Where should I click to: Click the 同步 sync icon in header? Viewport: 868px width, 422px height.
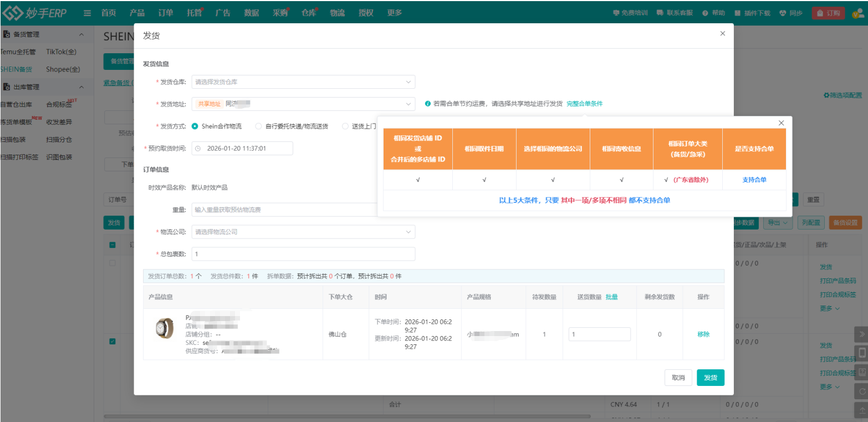[x=783, y=13]
